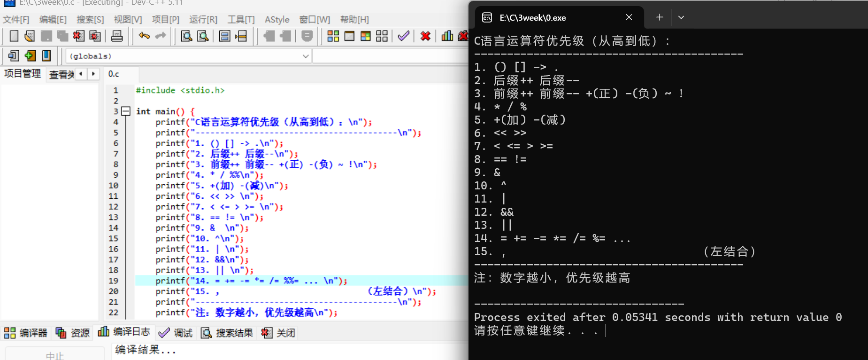The height and width of the screenshot is (360, 868).
Task: Click the empty function dropdown beside (globals)
Action: pos(391,56)
